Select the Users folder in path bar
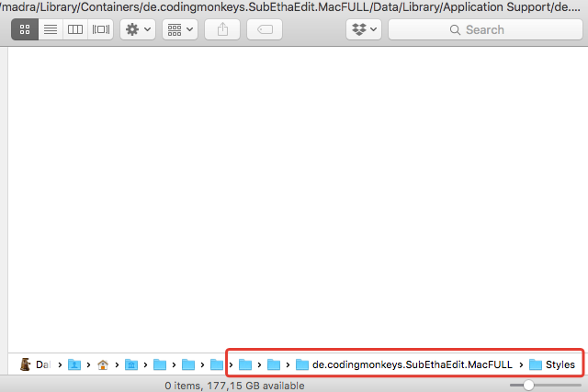 tap(74, 364)
